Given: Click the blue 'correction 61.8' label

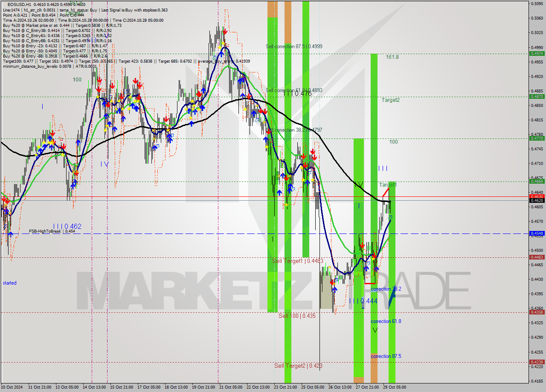Looking at the screenshot, I should point(386,321).
